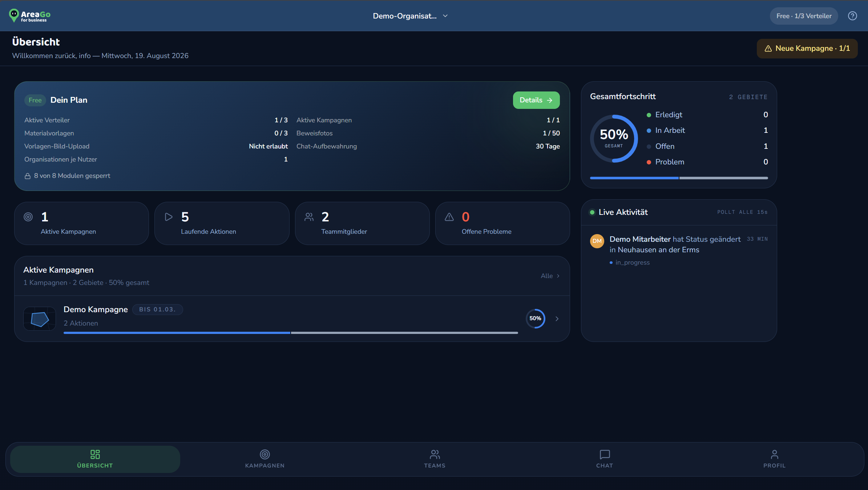Click the Offene Probleme count card
868x490 pixels.
pos(502,223)
